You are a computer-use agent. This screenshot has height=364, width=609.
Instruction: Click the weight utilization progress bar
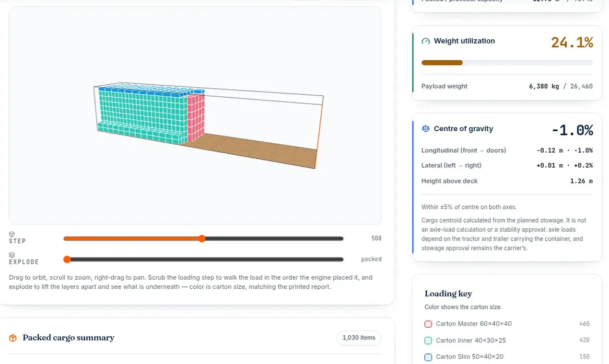[x=507, y=63]
